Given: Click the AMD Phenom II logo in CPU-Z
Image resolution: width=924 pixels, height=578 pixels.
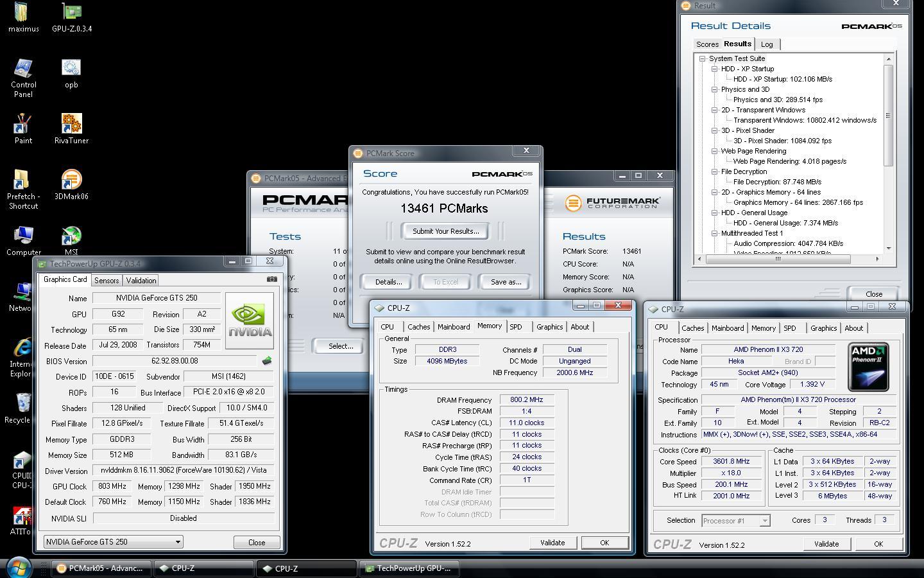Looking at the screenshot, I should 868,367.
